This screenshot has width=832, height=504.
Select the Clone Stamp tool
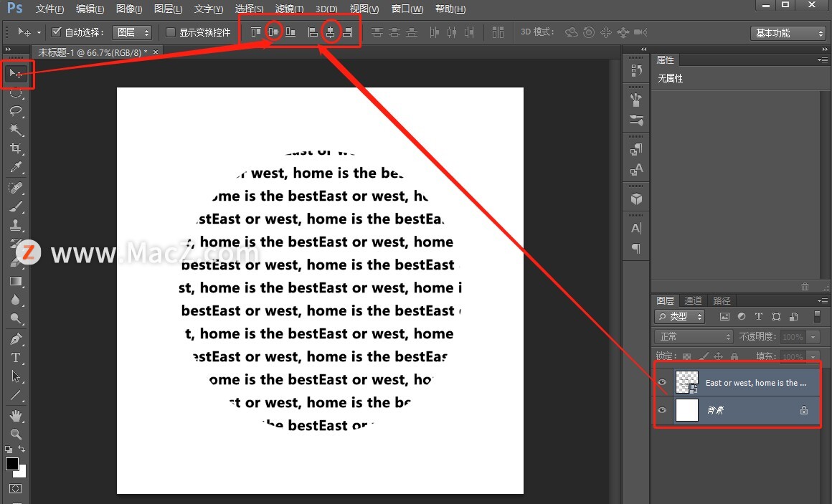pyautogui.click(x=16, y=225)
